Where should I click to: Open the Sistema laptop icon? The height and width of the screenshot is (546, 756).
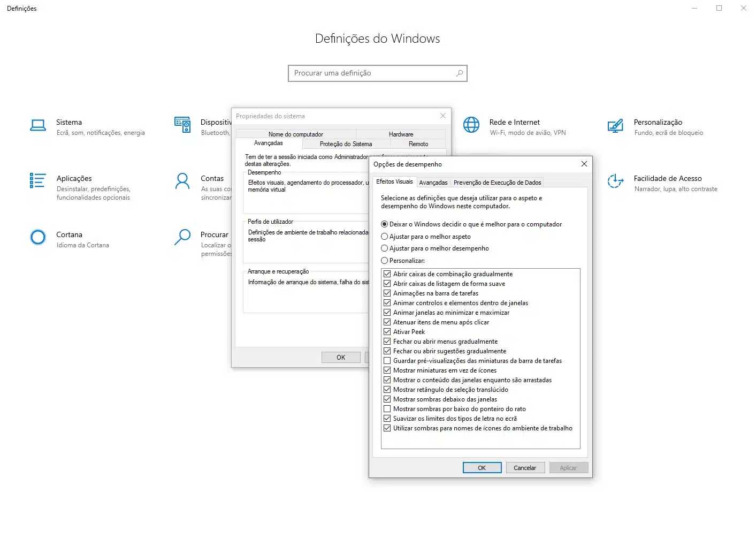[x=38, y=125]
